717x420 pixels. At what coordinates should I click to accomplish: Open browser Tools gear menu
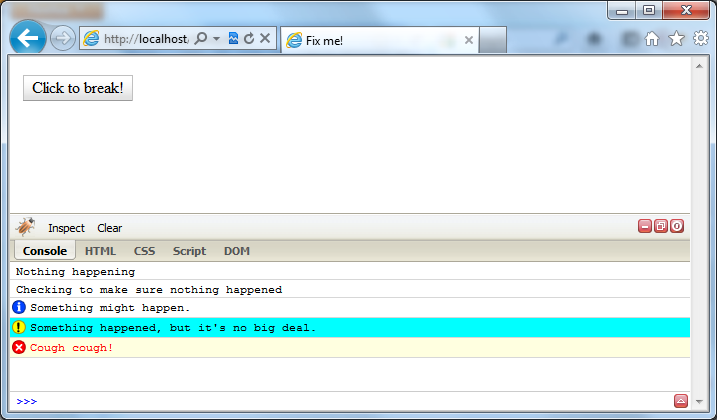(x=700, y=39)
